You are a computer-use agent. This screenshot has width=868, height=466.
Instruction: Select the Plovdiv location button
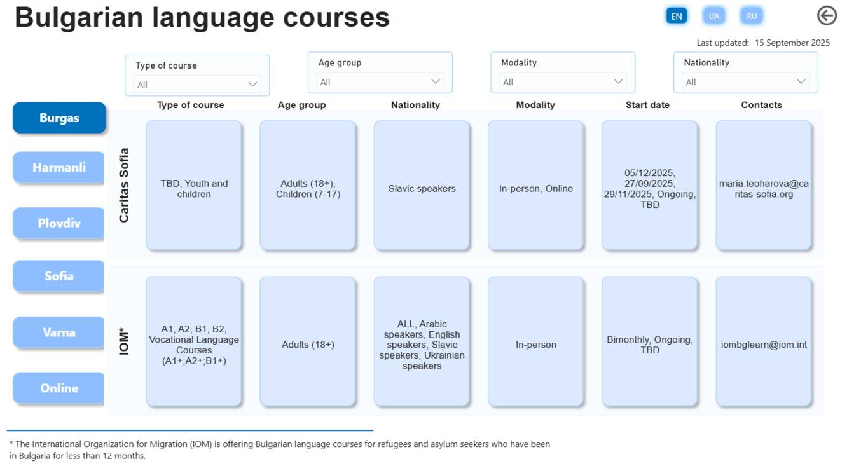(59, 223)
